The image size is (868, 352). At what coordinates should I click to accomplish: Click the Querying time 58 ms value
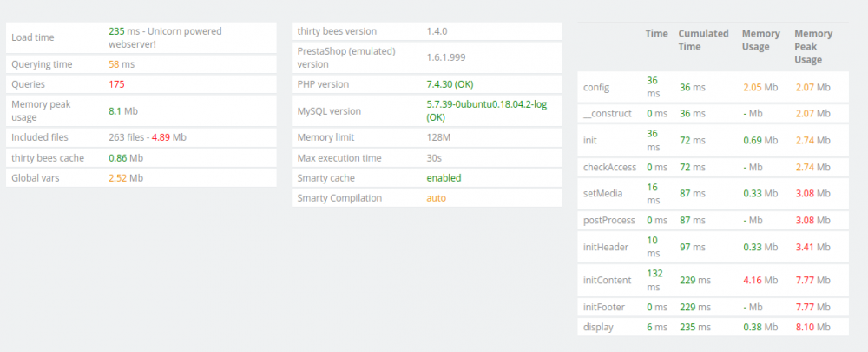tap(122, 64)
